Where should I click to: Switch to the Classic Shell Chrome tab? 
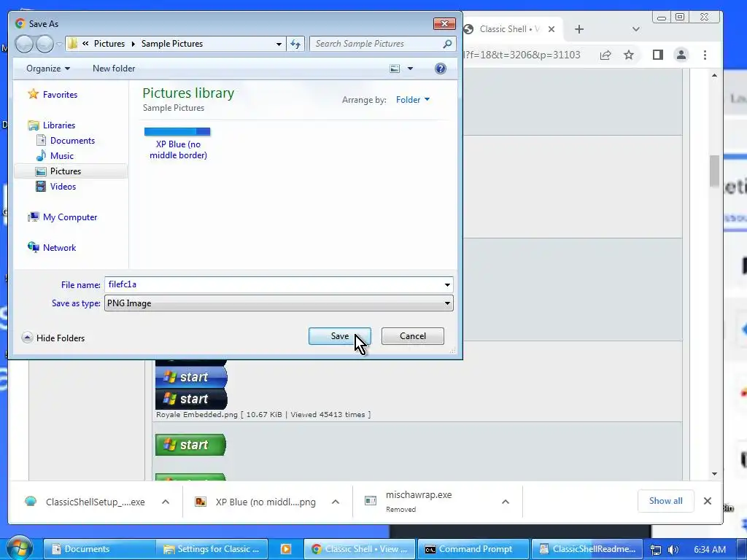(508, 29)
